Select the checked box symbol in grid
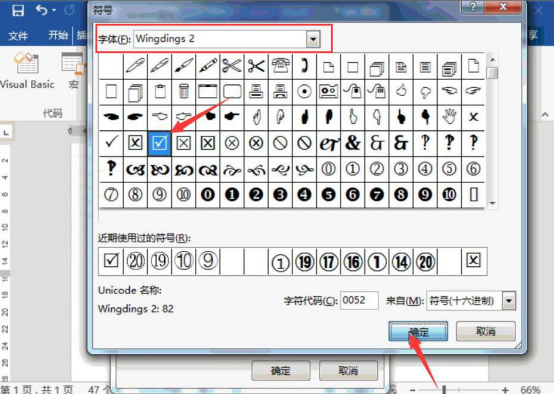This screenshot has width=554, height=394. point(159,143)
